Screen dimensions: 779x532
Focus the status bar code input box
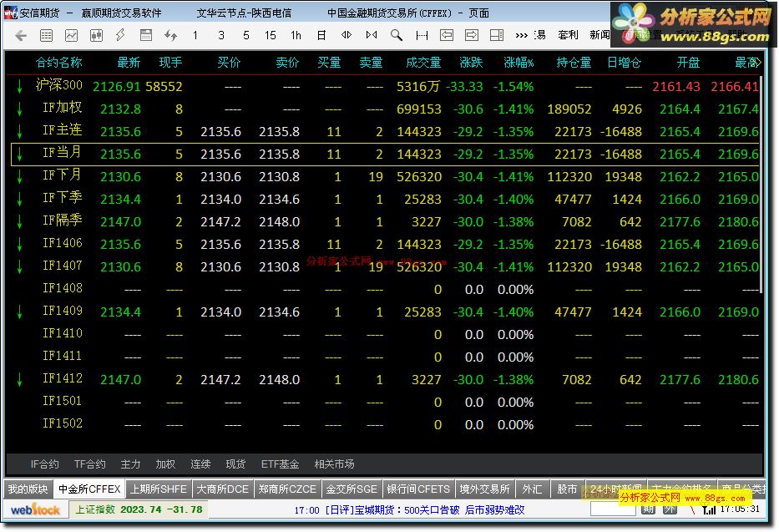point(613,509)
